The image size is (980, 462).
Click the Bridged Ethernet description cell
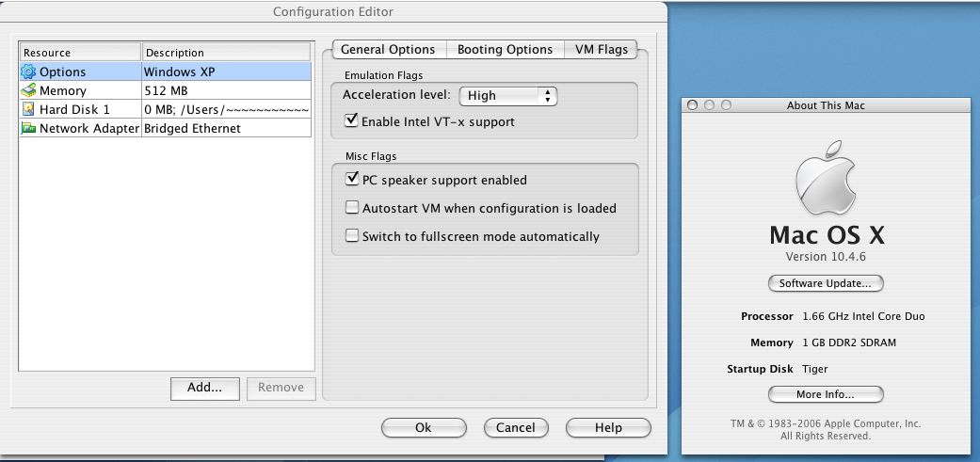226,128
